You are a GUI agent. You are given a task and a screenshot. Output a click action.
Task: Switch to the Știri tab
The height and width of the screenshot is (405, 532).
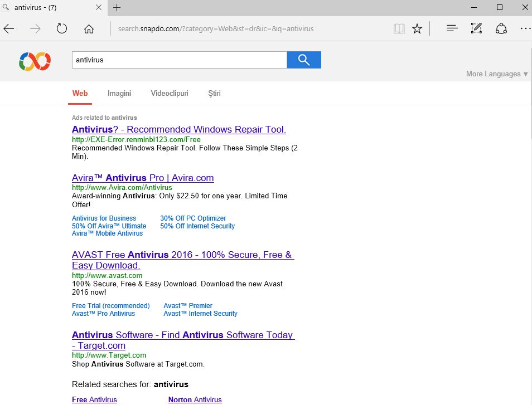[x=215, y=94]
